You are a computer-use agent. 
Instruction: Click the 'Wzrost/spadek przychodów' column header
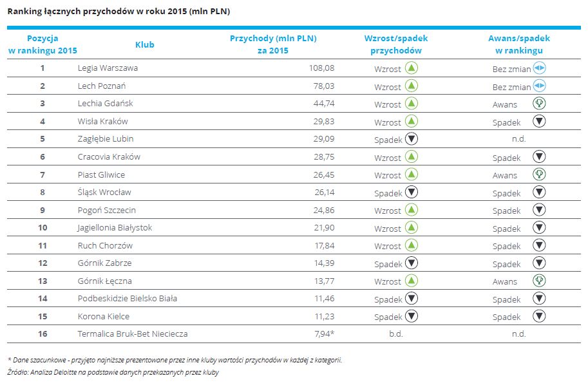pos(396,44)
